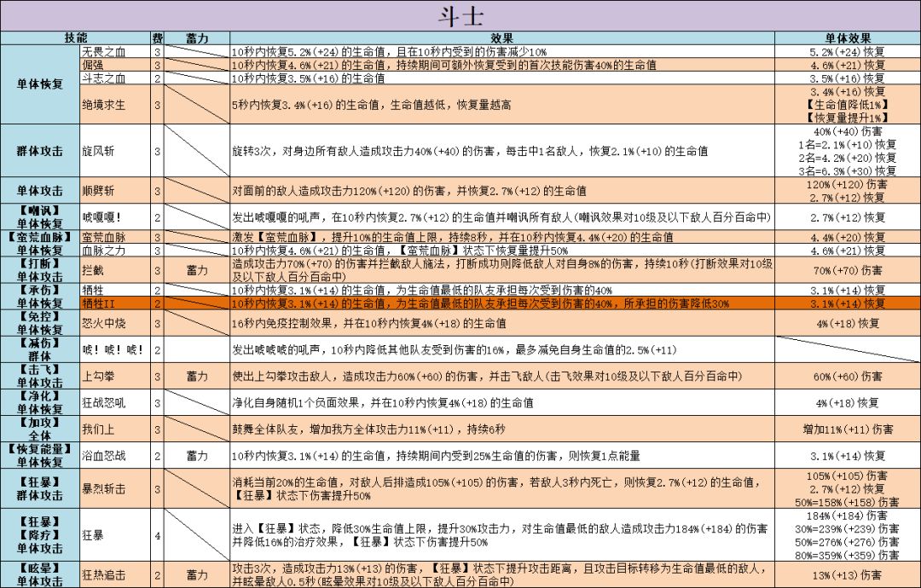Click the effect cell starting 净化自身随机1个负面效果
The width and height of the screenshot is (921, 588).
(x=502, y=402)
